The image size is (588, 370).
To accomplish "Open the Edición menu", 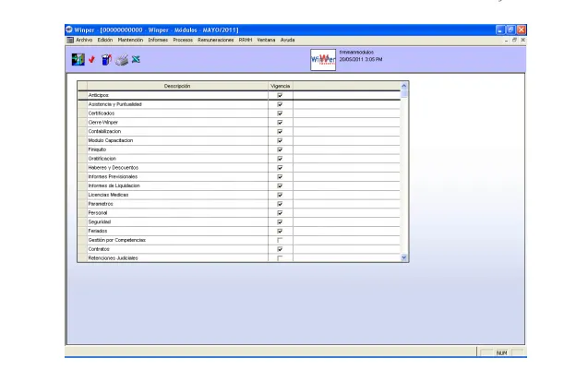I will 105,40.
